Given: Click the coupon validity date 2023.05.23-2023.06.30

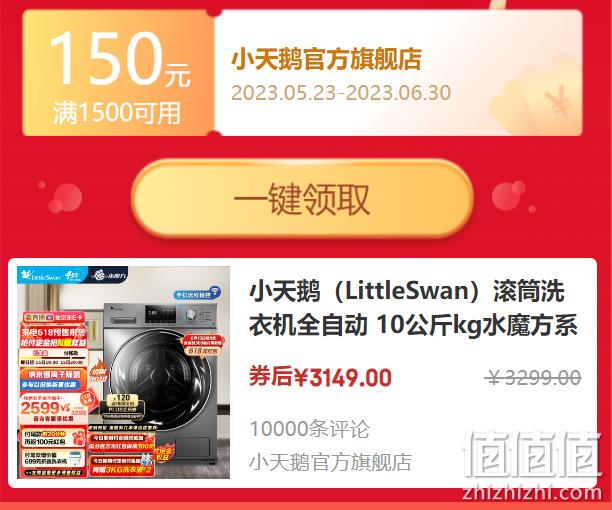Looking at the screenshot, I should [341, 93].
